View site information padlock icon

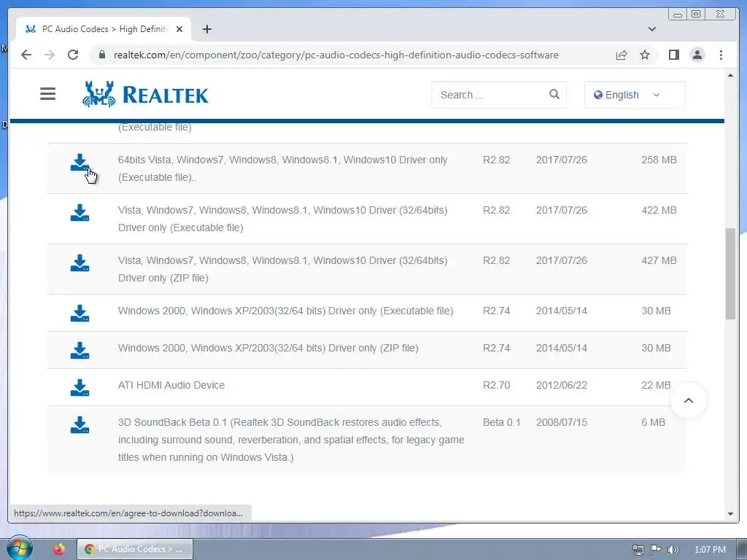coord(101,55)
